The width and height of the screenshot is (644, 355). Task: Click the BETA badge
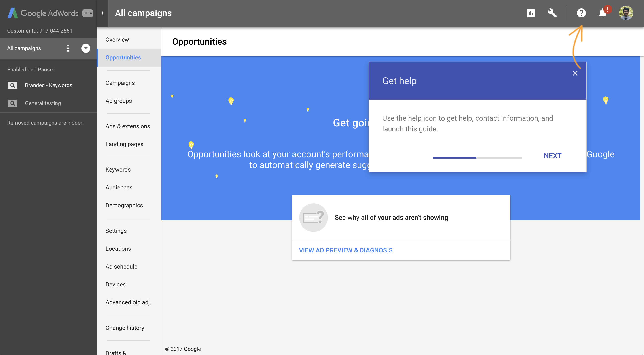coord(87,13)
